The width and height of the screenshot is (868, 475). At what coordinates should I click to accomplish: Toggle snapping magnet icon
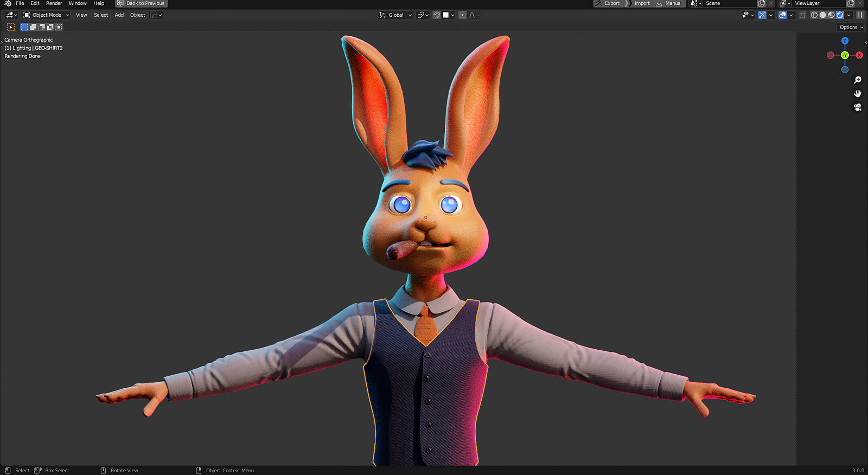pyautogui.click(x=437, y=15)
